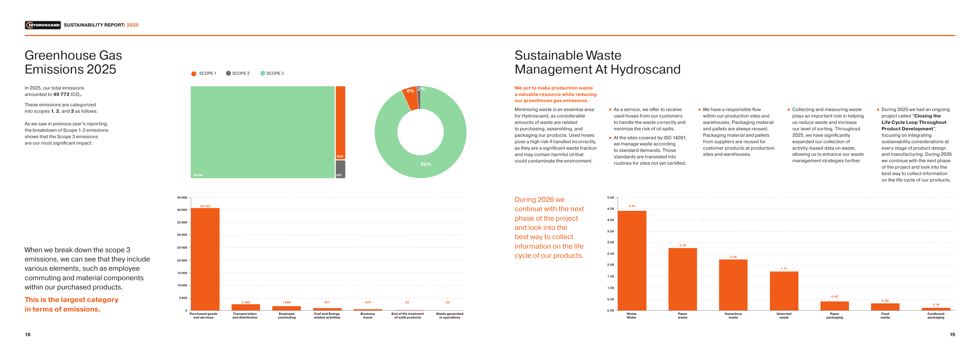This screenshot has height=347, width=980.
Task: Click the axis label 'Waste generated in operations'
Action: [450, 316]
